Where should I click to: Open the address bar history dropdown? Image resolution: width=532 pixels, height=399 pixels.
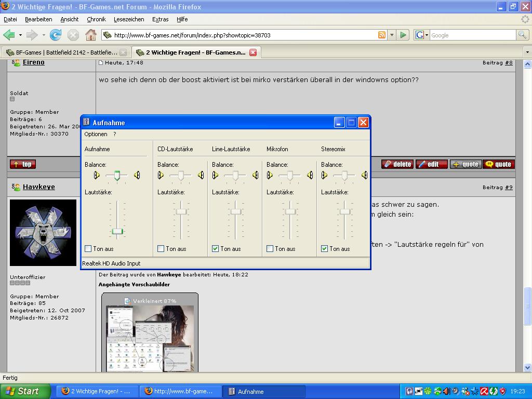(392, 35)
